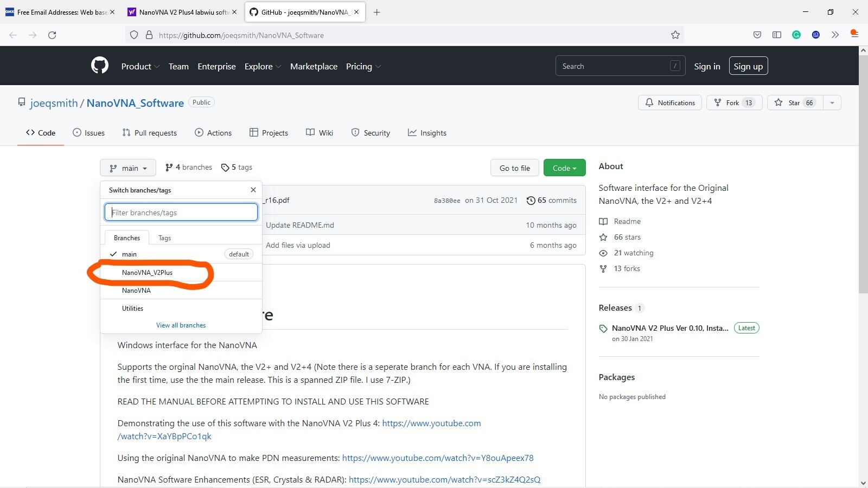
Task: Click the browser back arrow
Action: [x=13, y=35]
